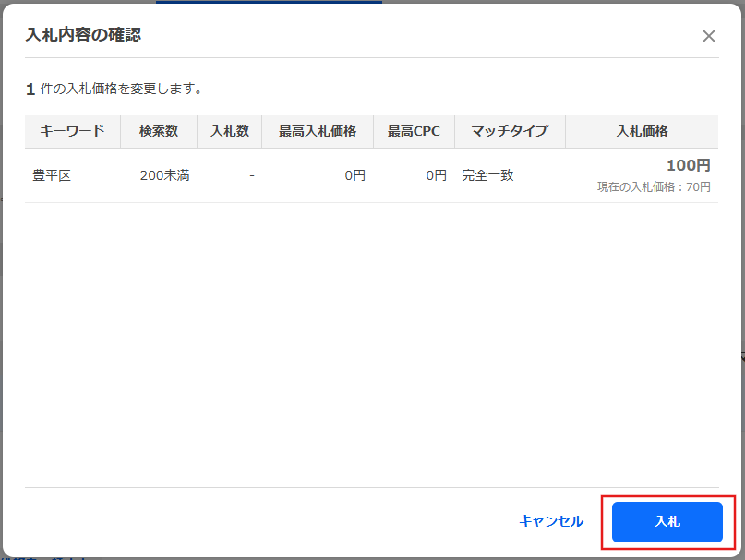This screenshot has width=745, height=560.
Task: Click the 入札価格 column header
Action: [x=642, y=131]
